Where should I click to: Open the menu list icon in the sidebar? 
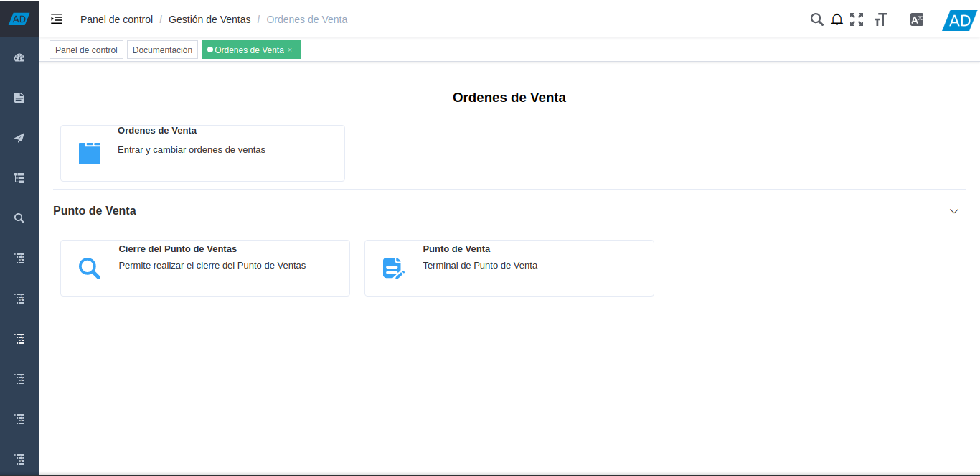[19, 177]
